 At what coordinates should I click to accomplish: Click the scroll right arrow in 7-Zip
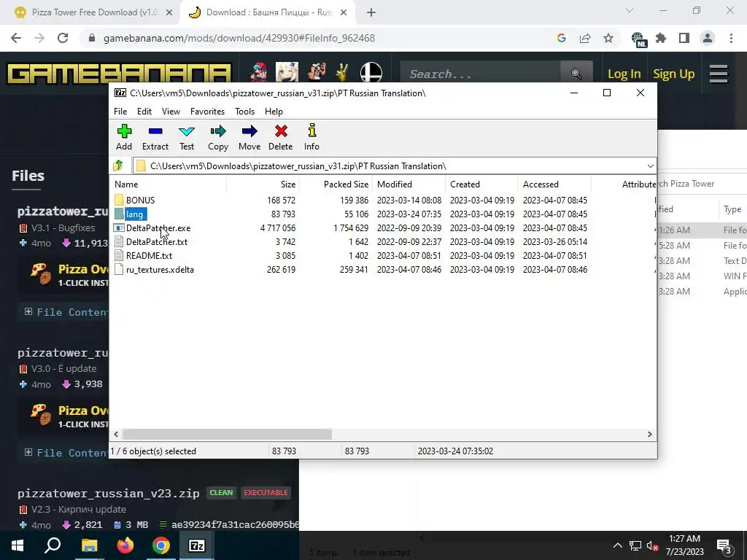(x=649, y=435)
